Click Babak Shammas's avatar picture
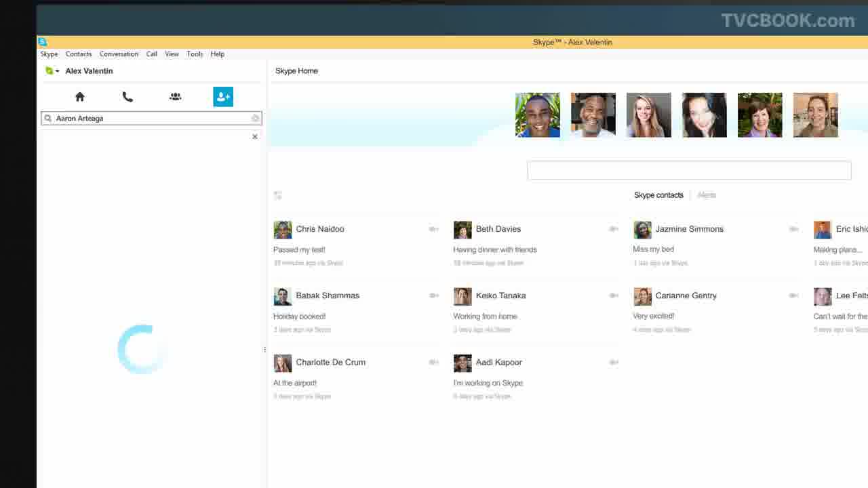This screenshot has height=488, width=868. point(282,296)
